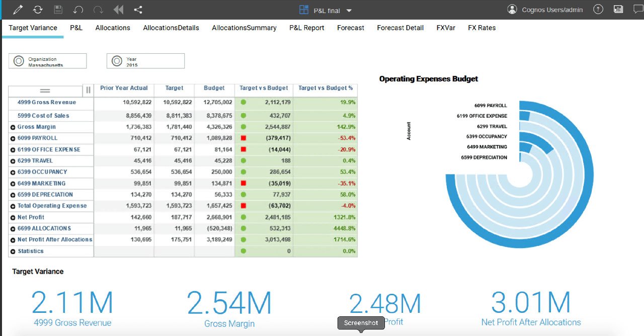Click the comments speech bubble icon
This screenshot has width=644, height=336.
click(x=637, y=10)
